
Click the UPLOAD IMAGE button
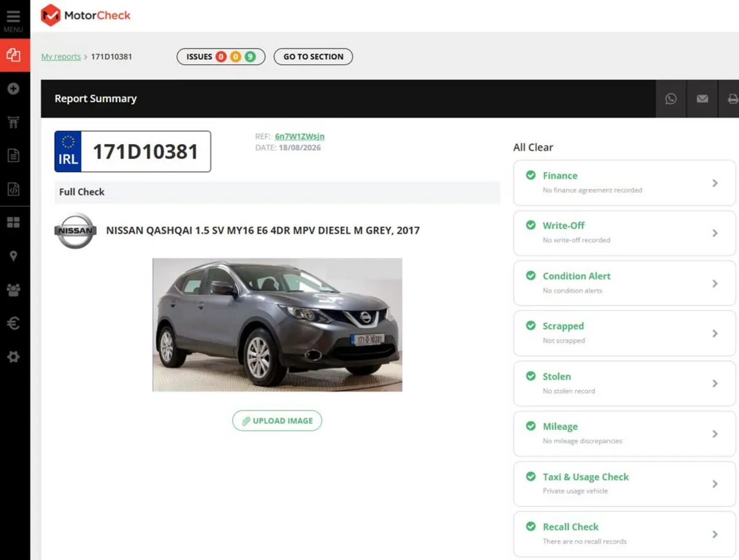click(x=277, y=421)
